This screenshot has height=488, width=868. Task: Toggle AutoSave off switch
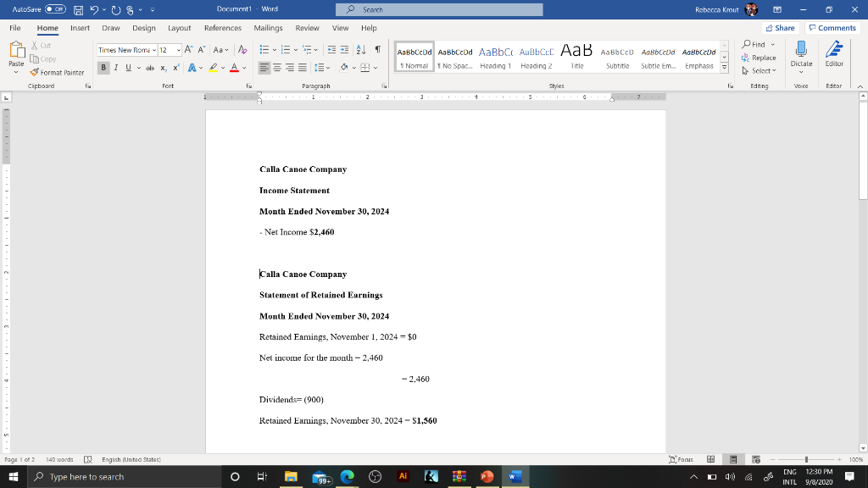(55, 9)
